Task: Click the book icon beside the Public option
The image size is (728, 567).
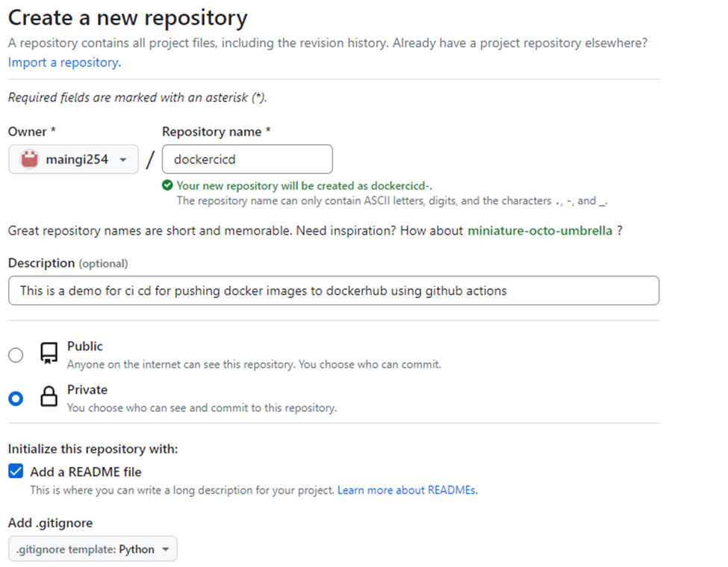Action: tap(46, 354)
